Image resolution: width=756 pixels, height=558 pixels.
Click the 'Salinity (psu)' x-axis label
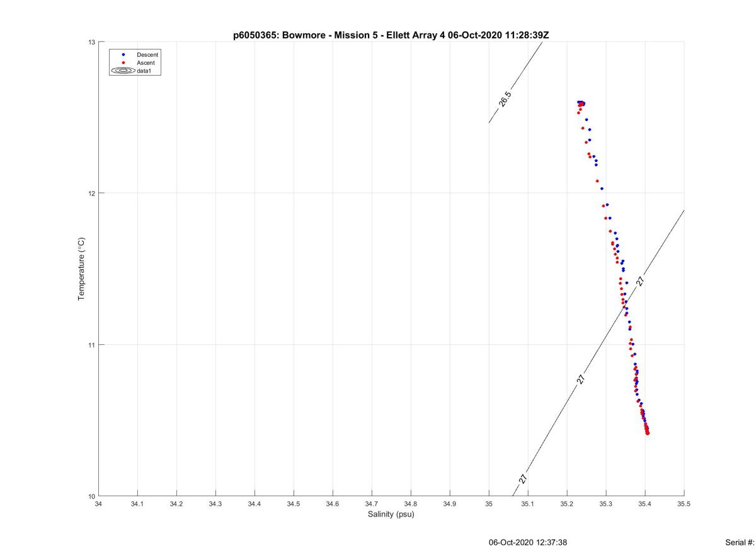(391, 514)
